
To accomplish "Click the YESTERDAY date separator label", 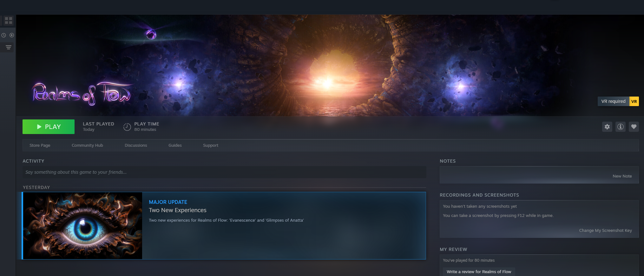I will (36, 187).
